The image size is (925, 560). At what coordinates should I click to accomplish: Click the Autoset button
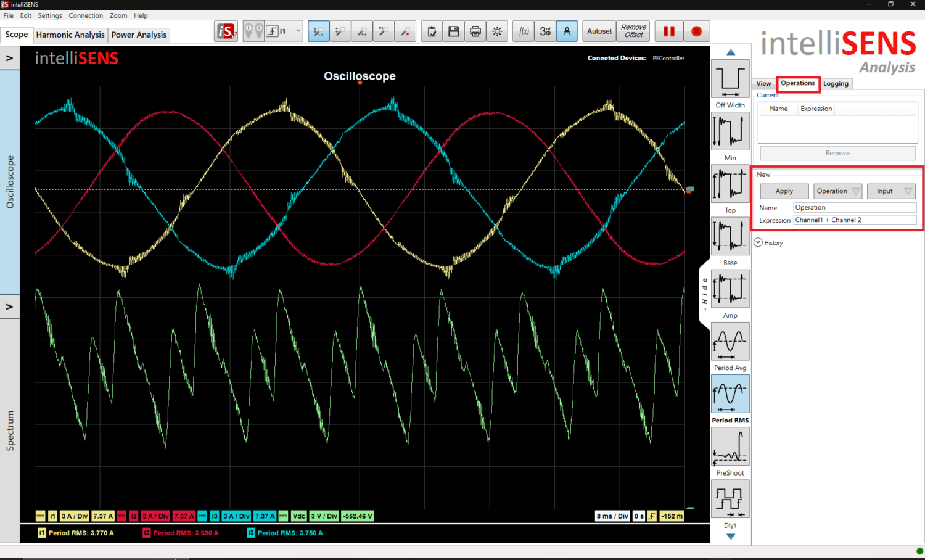[598, 31]
